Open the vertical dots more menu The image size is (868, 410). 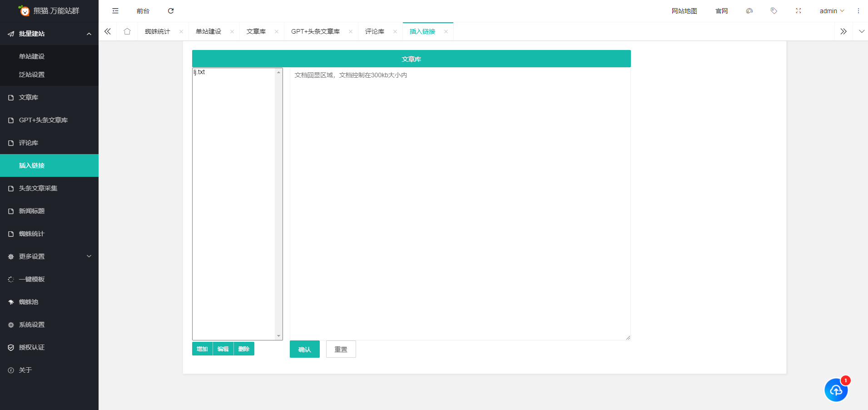[x=858, y=11]
